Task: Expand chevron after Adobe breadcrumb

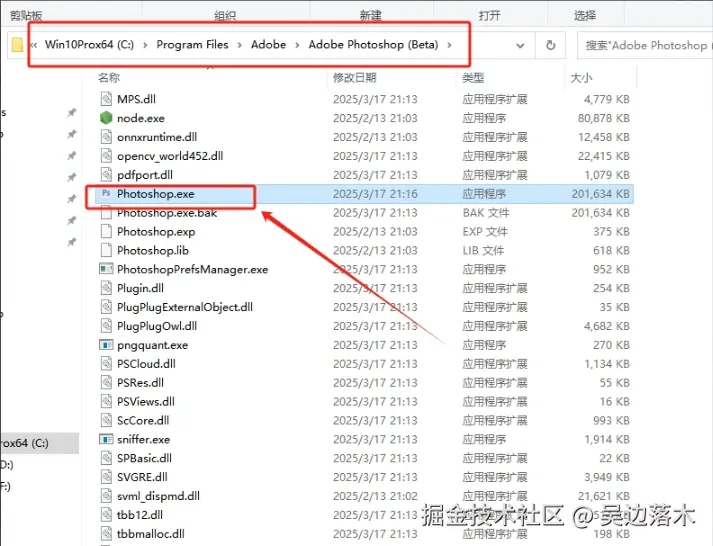Action: [297, 45]
